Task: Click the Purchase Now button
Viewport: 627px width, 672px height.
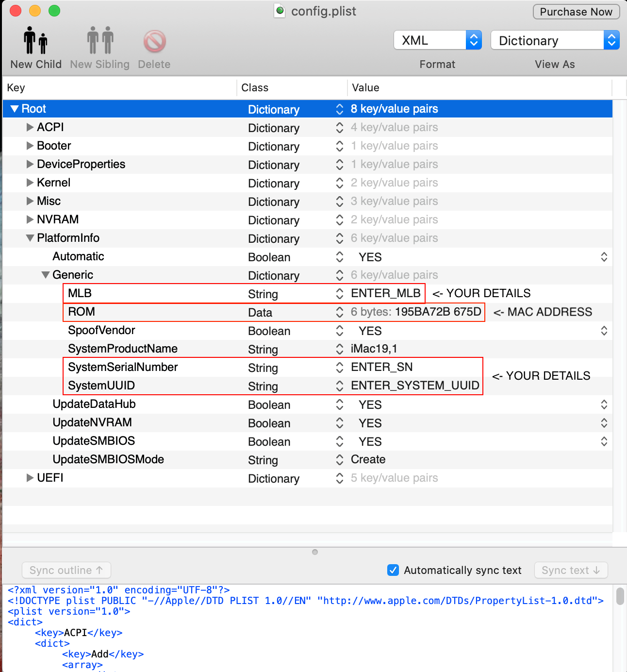Action: (x=576, y=12)
